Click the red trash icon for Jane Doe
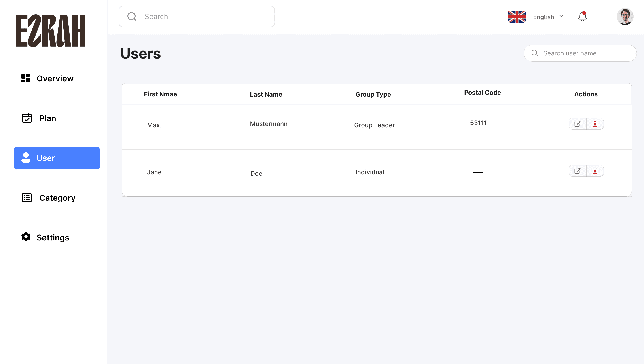This screenshot has width=644, height=364. coord(595,171)
